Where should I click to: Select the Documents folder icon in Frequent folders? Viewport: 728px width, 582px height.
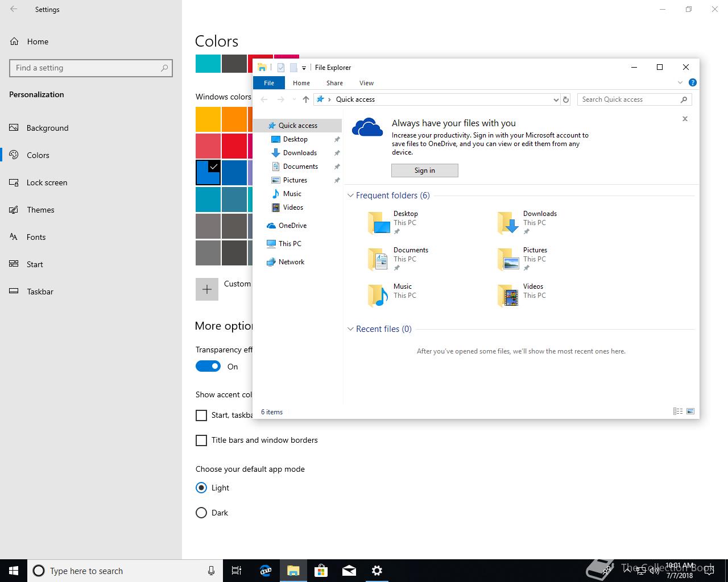(379, 259)
